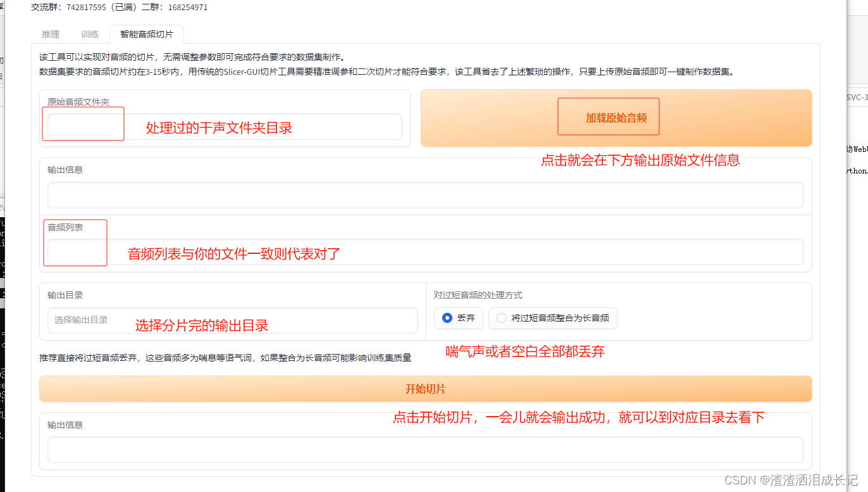The width and height of the screenshot is (868, 492).
Task: Click the orange 加载原始音频 button
Action: coord(608,117)
